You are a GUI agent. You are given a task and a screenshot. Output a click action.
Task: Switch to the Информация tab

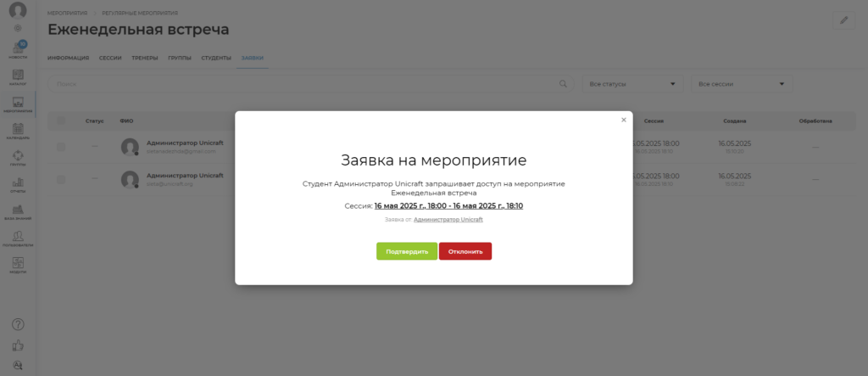[68, 59]
